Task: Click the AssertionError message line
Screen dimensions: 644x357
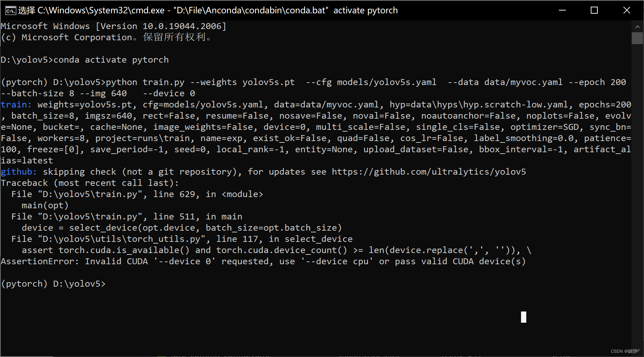Action: (263, 261)
